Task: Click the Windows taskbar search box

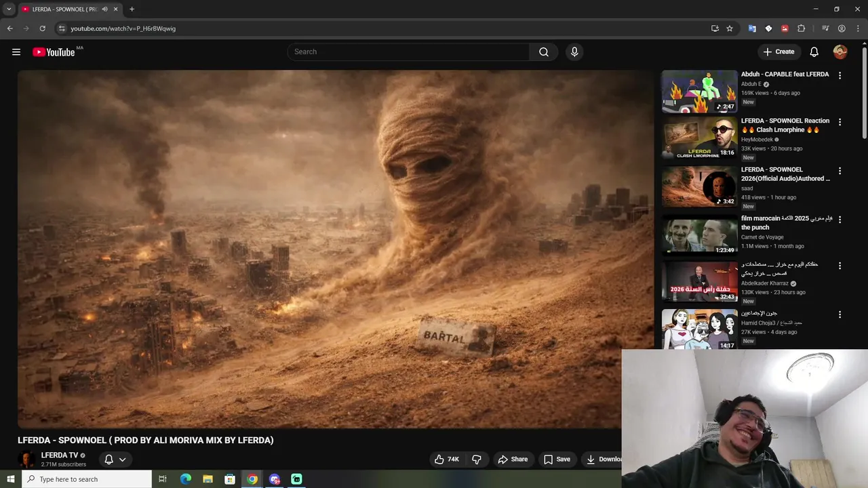Action: [87, 479]
